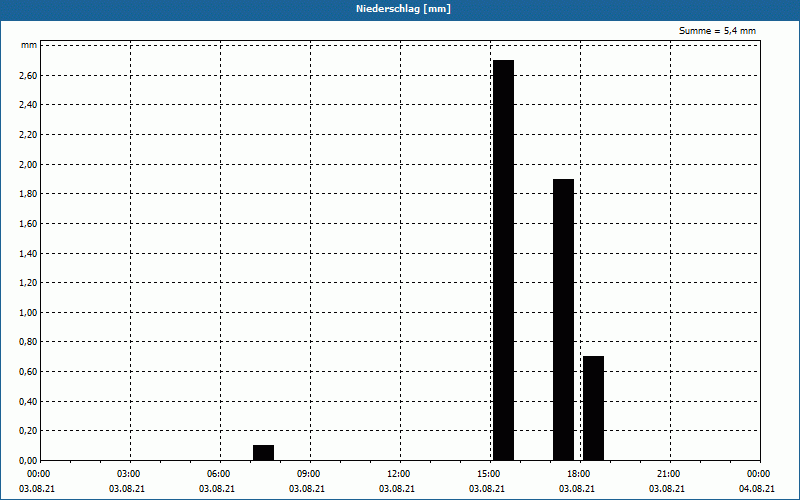Click the 1,20 y-axis value

(28, 283)
